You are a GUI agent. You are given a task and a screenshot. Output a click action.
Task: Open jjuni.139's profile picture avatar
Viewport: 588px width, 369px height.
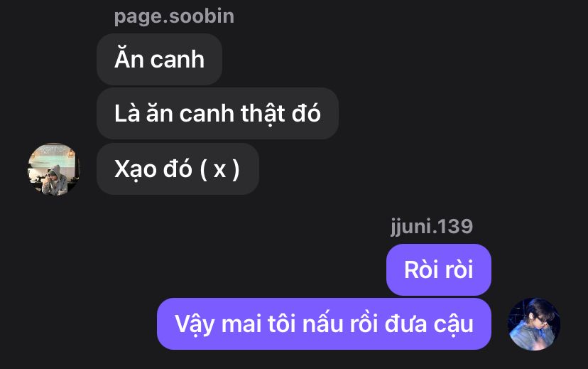(533, 324)
